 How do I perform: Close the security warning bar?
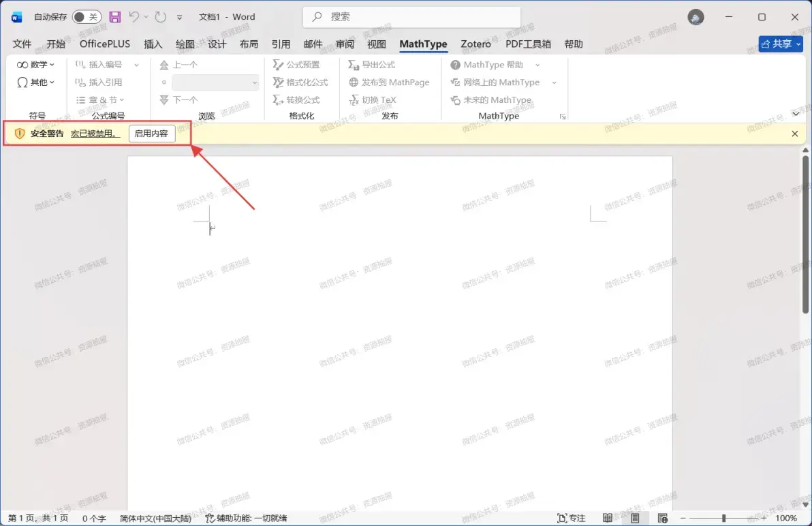[795, 134]
